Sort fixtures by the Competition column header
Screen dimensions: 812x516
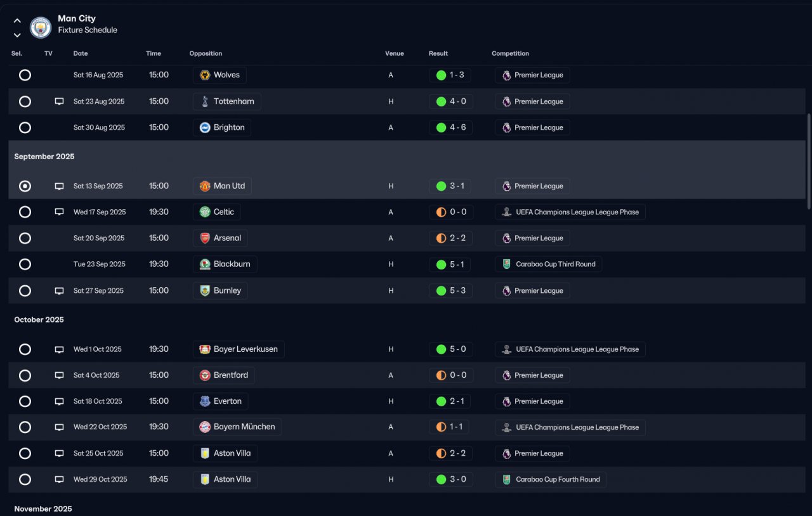click(x=510, y=53)
